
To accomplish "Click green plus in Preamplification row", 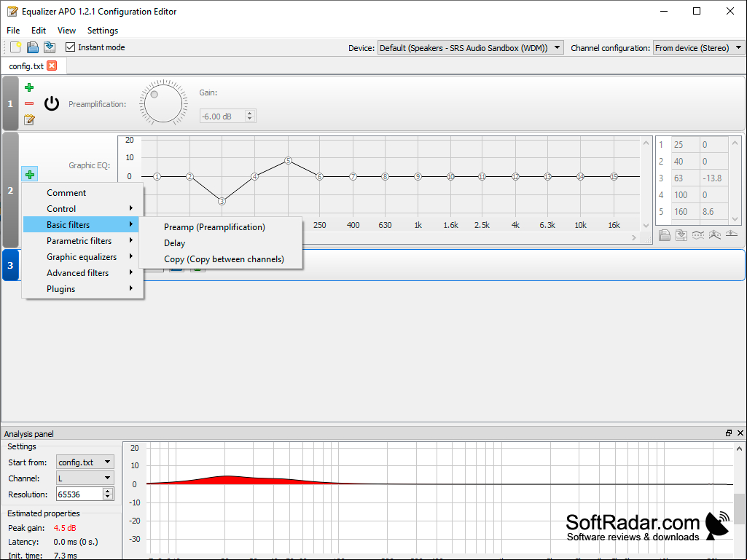I will [29, 87].
